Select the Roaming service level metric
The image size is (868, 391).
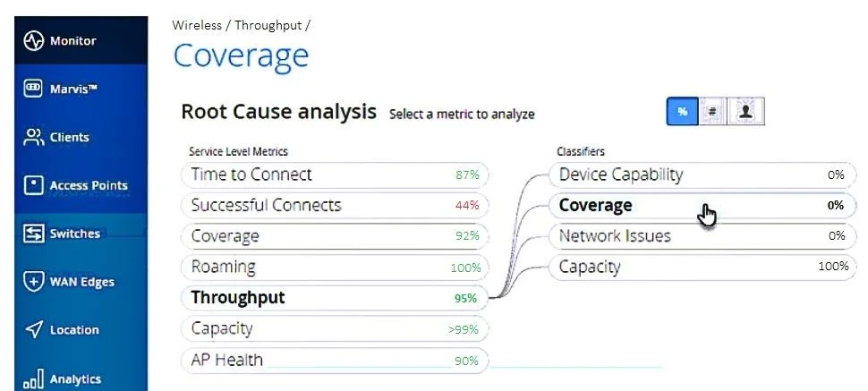click(x=335, y=268)
